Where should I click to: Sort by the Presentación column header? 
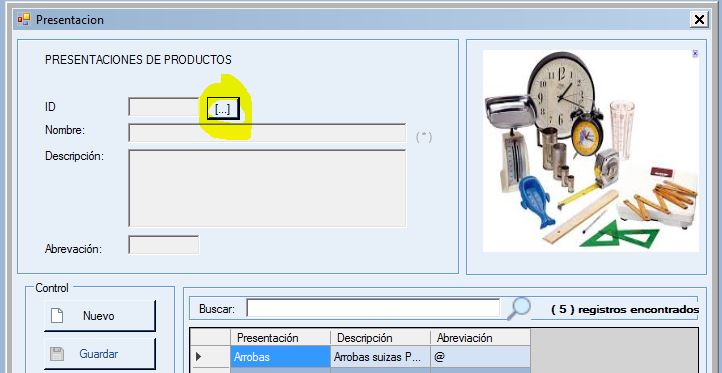pos(280,338)
